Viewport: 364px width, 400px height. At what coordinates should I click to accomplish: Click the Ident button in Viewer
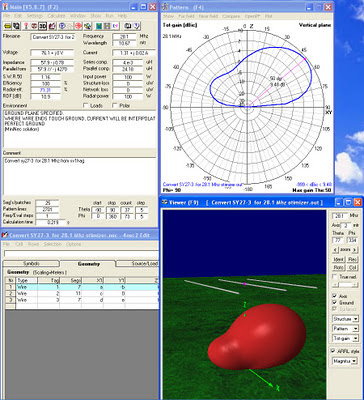339,259
